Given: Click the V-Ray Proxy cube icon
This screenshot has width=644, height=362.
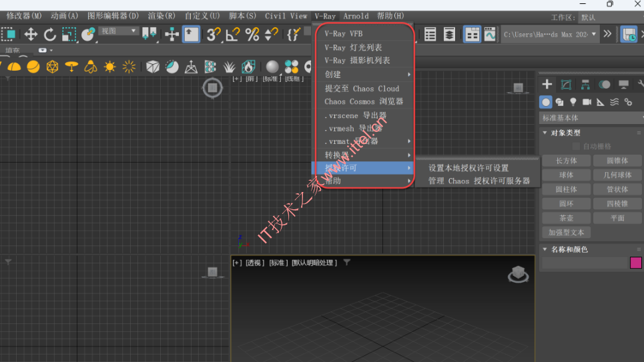Looking at the screenshot, I should [153, 67].
